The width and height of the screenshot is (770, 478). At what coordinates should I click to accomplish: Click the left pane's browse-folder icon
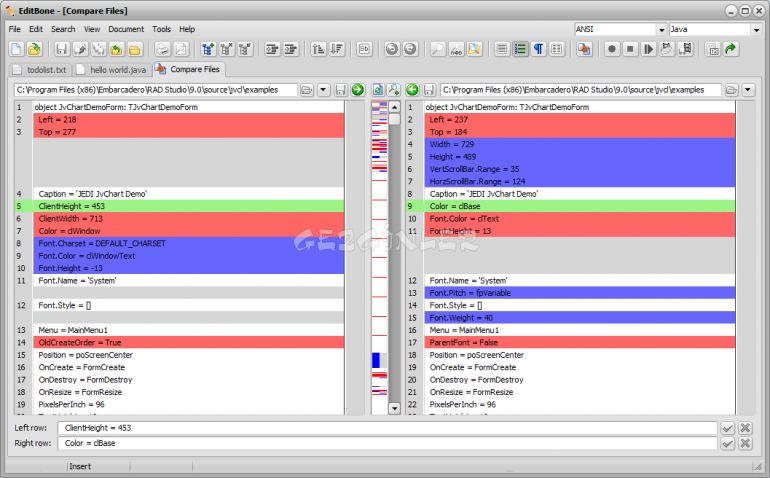(x=307, y=90)
